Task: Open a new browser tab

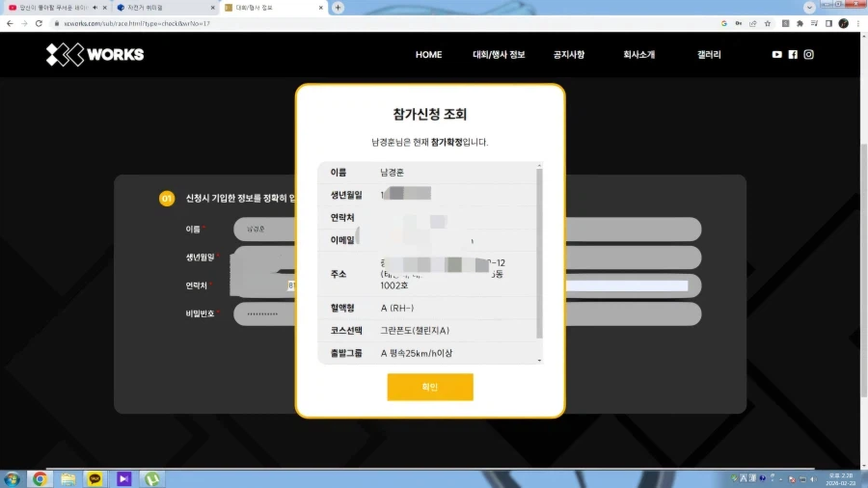Action: click(x=338, y=8)
